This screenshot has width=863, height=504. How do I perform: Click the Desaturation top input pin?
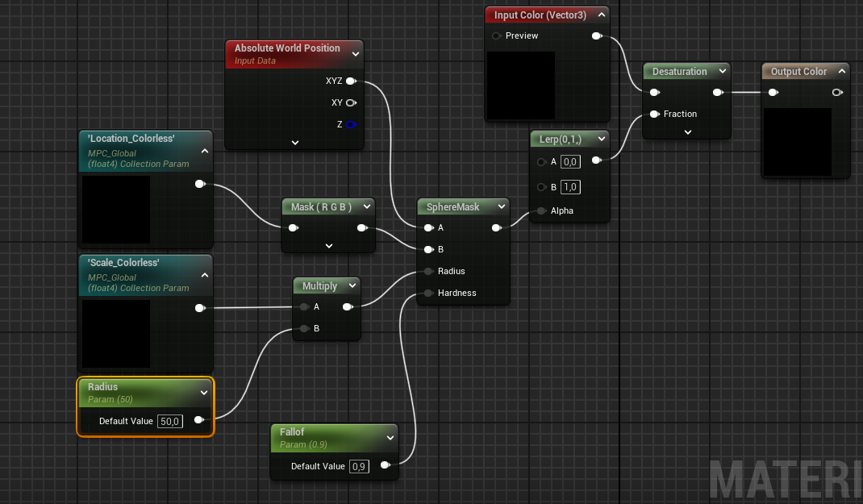pos(655,93)
